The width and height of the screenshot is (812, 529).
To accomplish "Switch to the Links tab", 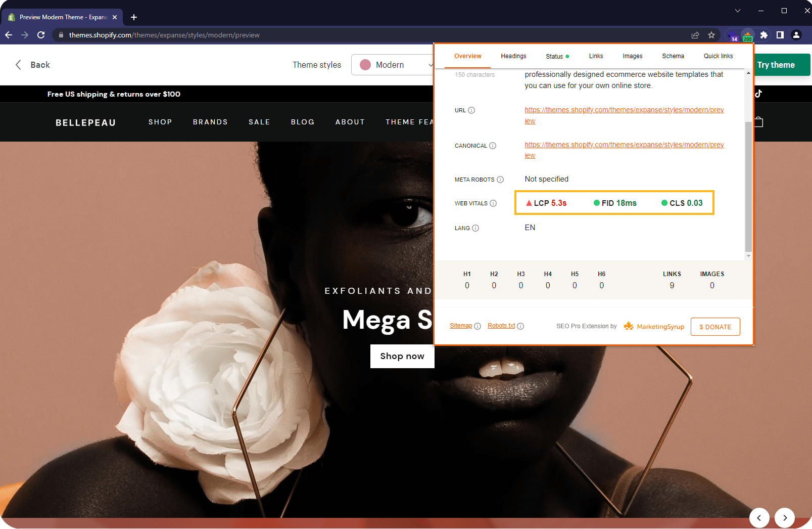I will click(596, 56).
